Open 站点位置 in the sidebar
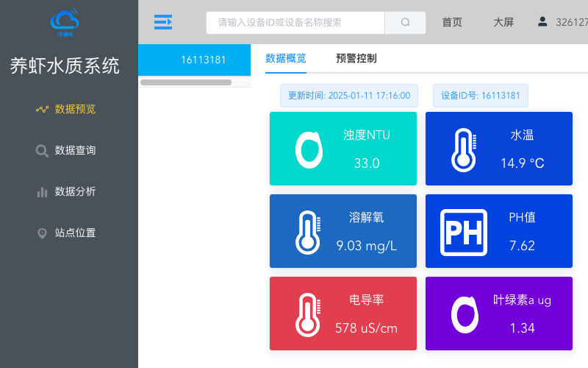Screen dimensions: 588x368 tap(75, 233)
